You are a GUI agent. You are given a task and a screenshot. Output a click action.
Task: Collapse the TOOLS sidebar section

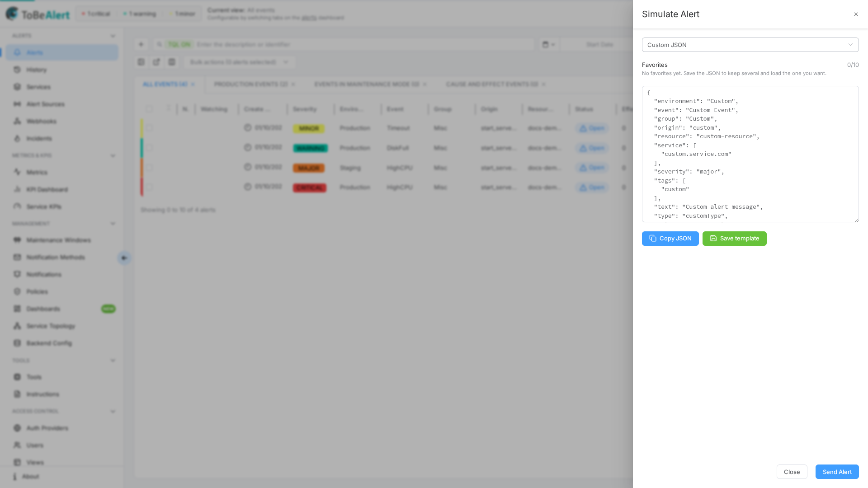click(x=113, y=361)
